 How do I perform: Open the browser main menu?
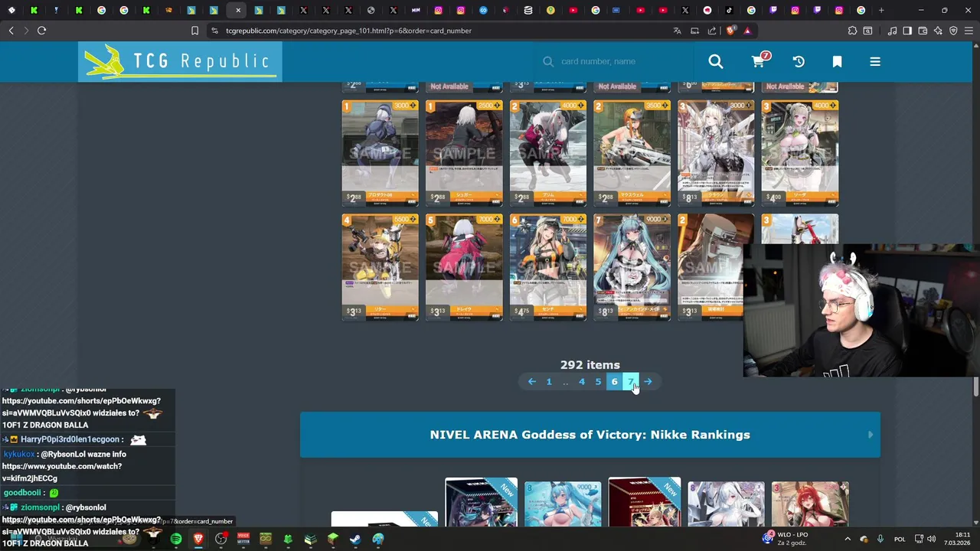point(969,31)
